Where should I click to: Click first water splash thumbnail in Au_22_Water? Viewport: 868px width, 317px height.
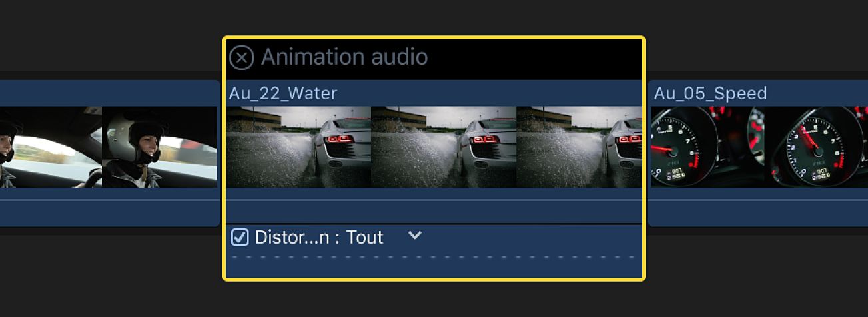[x=298, y=147]
